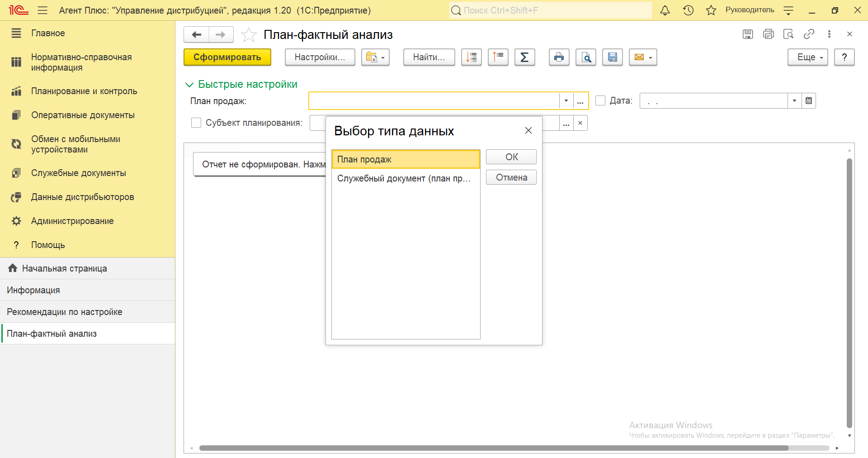Click the print report icon

point(559,57)
